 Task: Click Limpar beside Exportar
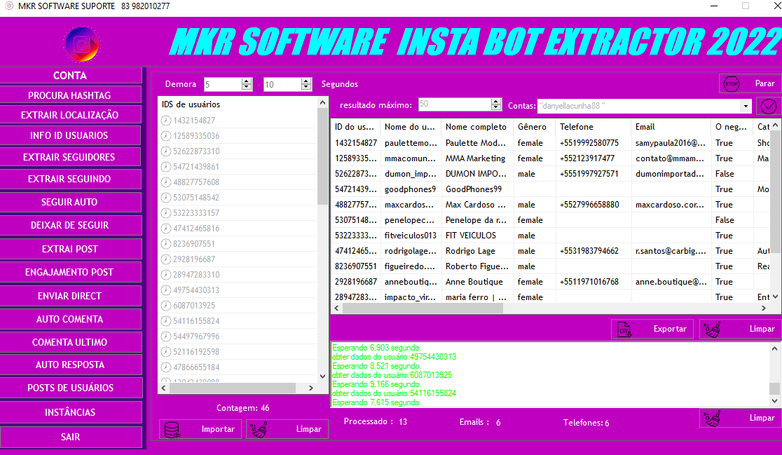[740, 329]
